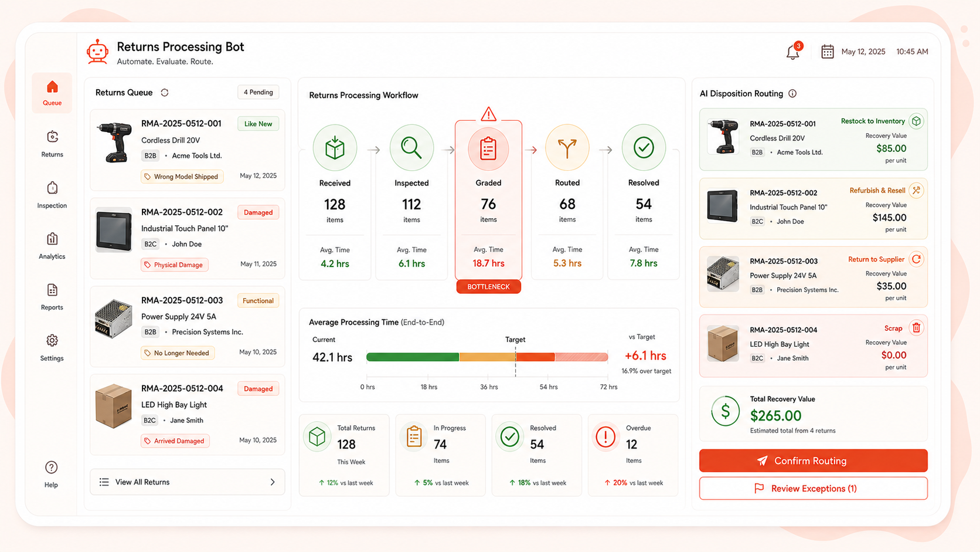Expand View All Returns chevron
The height and width of the screenshot is (552, 980).
click(273, 482)
